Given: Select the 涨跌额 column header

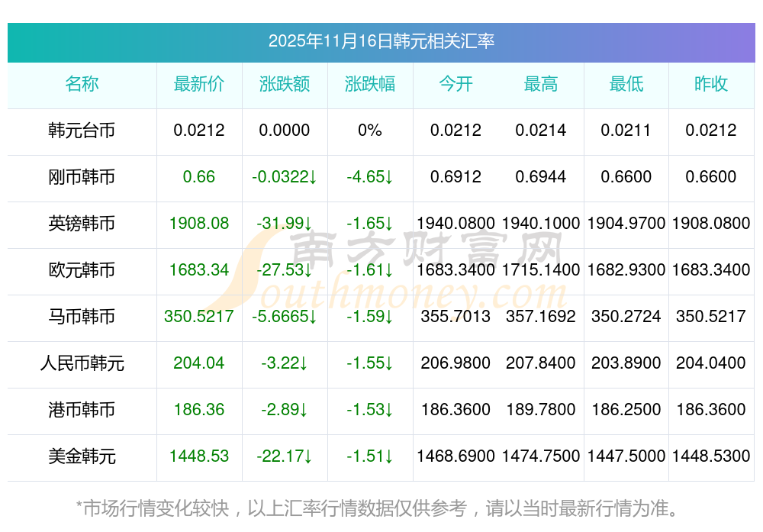Looking at the screenshot, I should [285, 84].
